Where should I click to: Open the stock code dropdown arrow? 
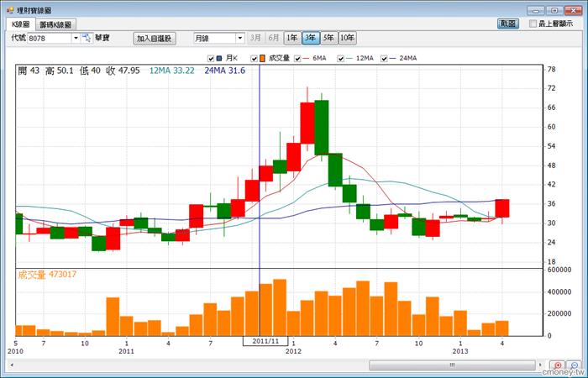coord(76,39)
